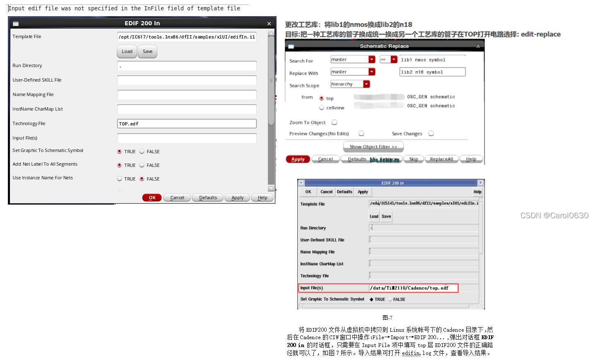
Task: Click Defaults in IC617 EDIF 200 In dialog
Action: tap(208, 198)
